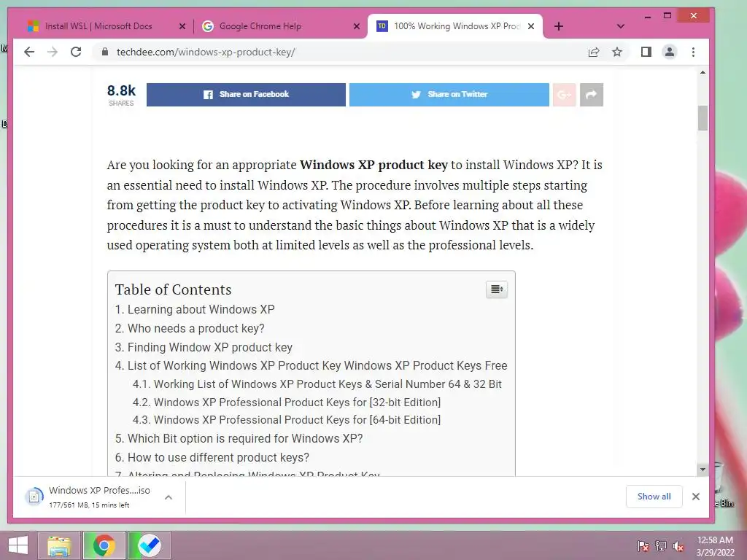Open the blue checkmark app on taskbar
This screenshot has width=747, height=560.
(149, 545)
